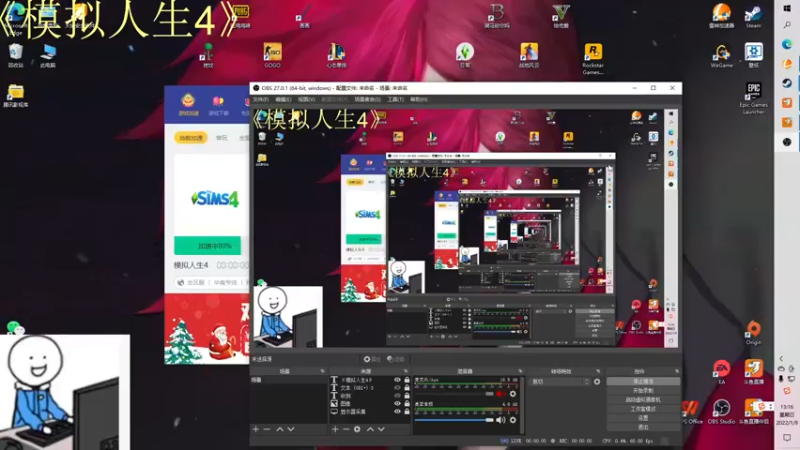Click the stop streaming button in Controls
This screenshot has width=800, height=450.
click(x=643, y=381)
